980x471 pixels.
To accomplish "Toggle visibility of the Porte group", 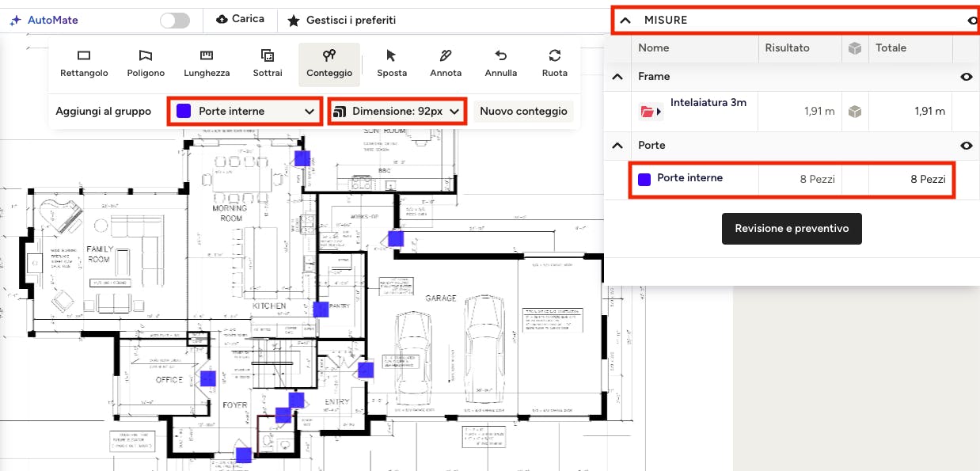I will [966, 146].
